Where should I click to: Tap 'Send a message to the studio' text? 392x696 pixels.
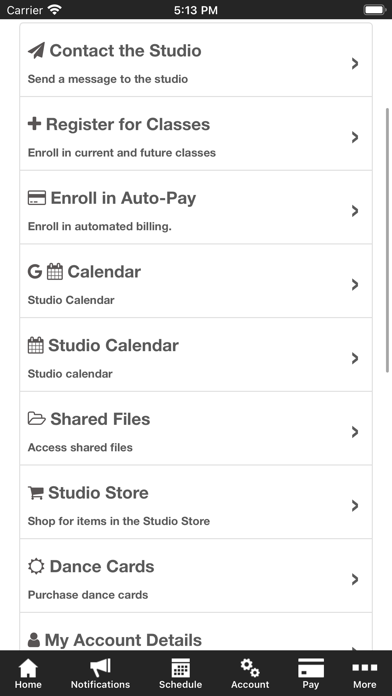click(x=108, y=79)
